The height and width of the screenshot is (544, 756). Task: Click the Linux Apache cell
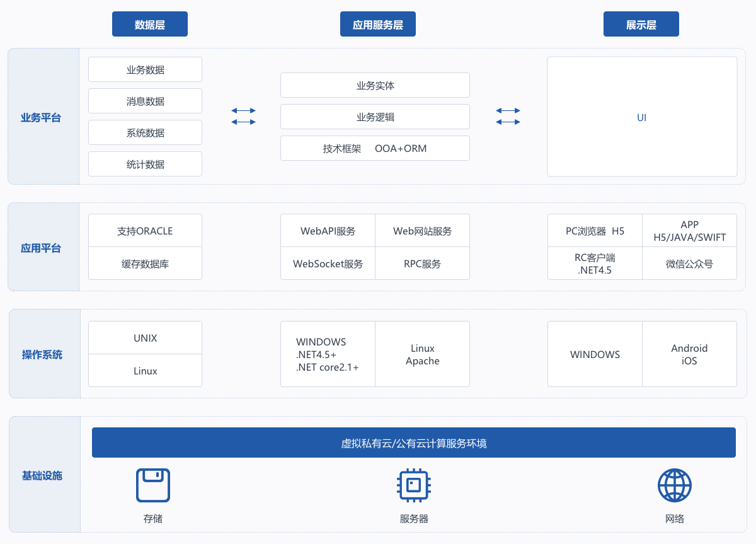[423, 354]
